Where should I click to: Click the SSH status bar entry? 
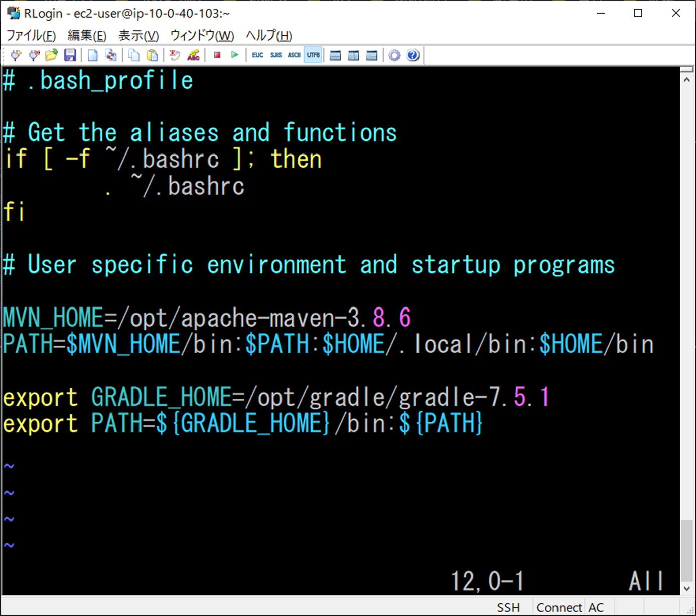coord(509,607)
